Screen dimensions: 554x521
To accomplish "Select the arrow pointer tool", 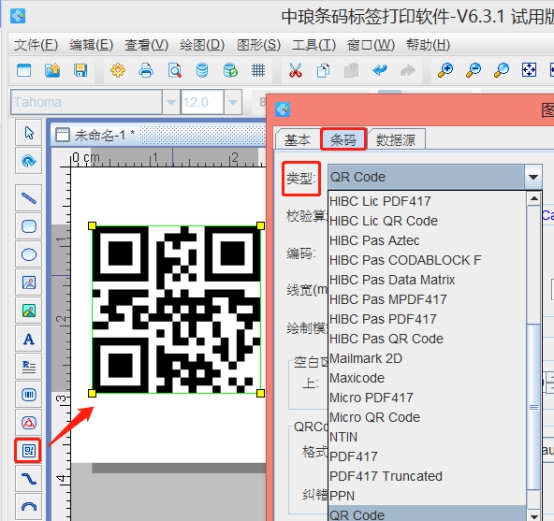I will [29, 133].
